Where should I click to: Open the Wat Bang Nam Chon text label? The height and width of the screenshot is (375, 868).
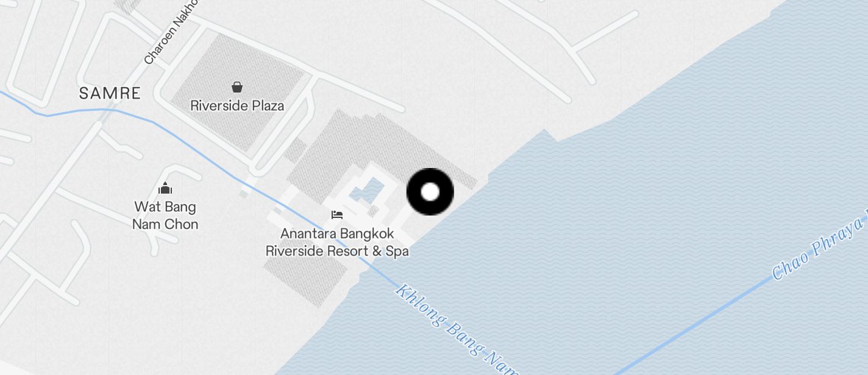(x=165, y=216)
